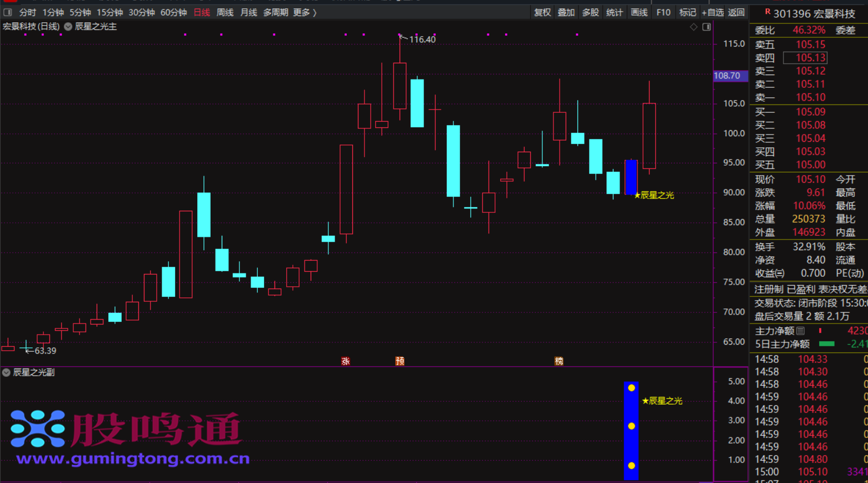The width and height of the screenshot is (868, 483).
Task: Click the diamond marker icon above chart
Action: click(x=694, y=27)
